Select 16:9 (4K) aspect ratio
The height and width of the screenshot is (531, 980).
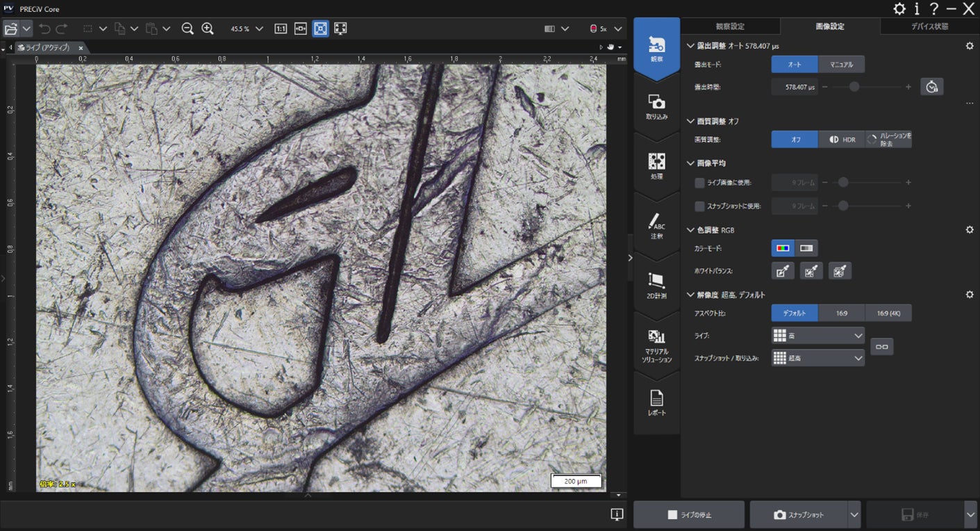(888, 313)
